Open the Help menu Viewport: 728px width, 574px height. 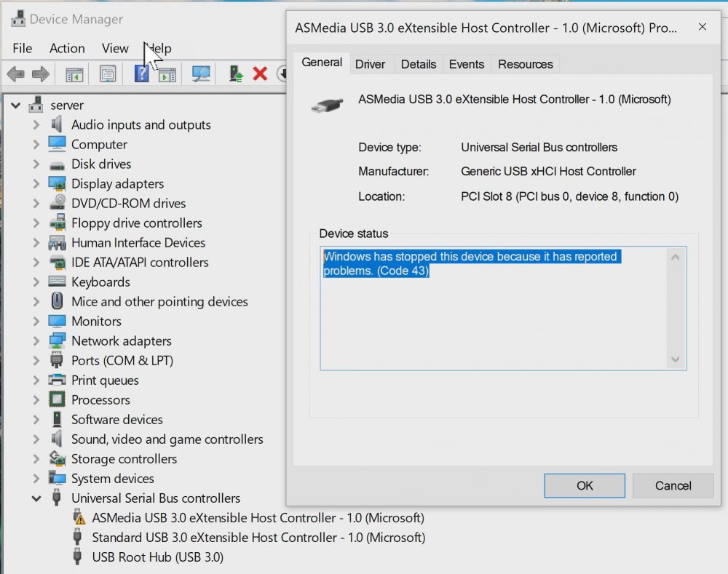click(158, 48)
